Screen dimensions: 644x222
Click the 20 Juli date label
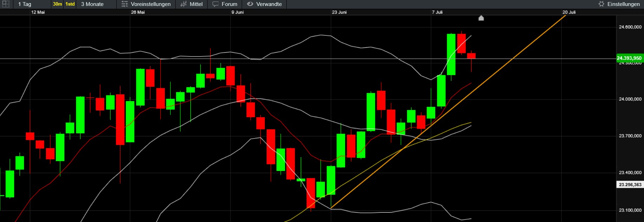coord(569,12)
